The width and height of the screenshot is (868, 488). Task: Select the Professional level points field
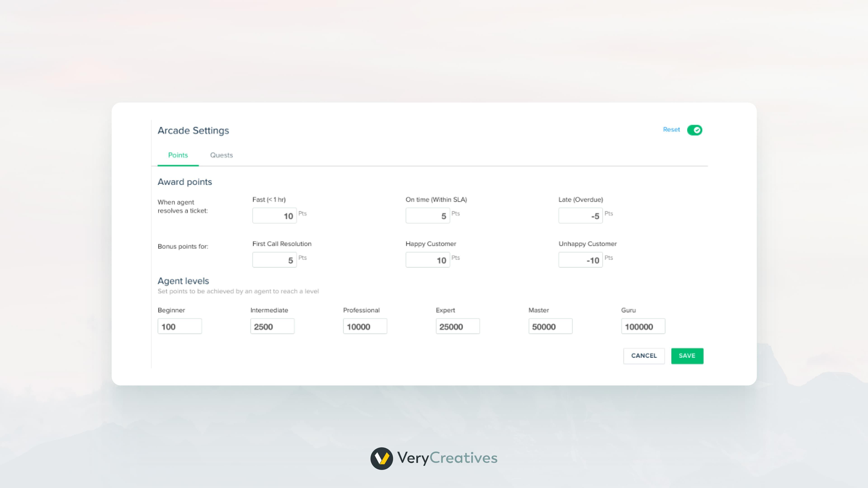tap(365, 326)
